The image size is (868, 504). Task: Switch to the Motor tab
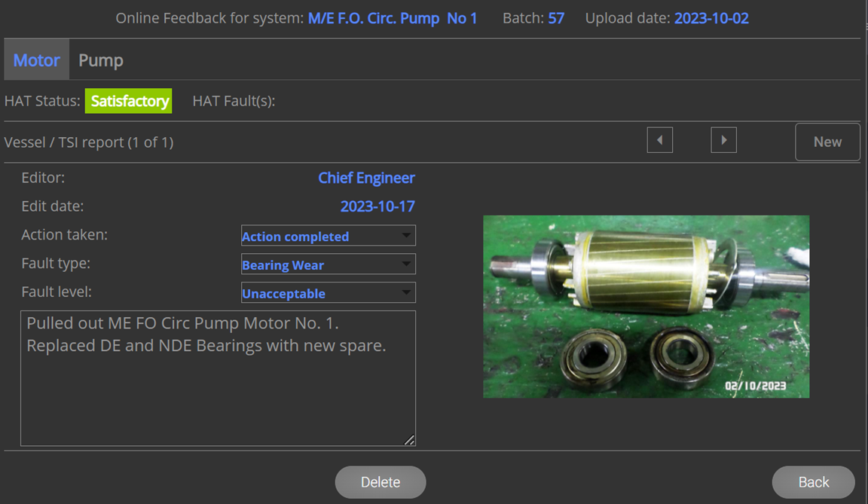click(x=36, y=60)
